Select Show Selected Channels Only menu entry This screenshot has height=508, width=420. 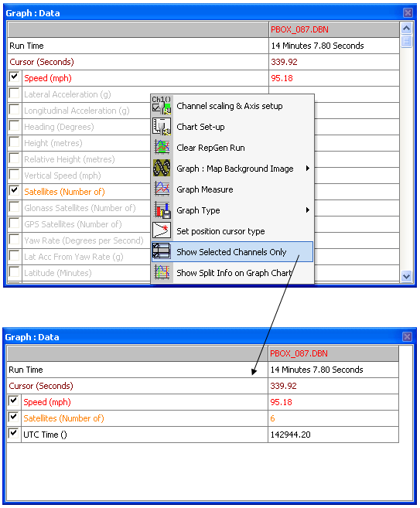coord(232,252)
